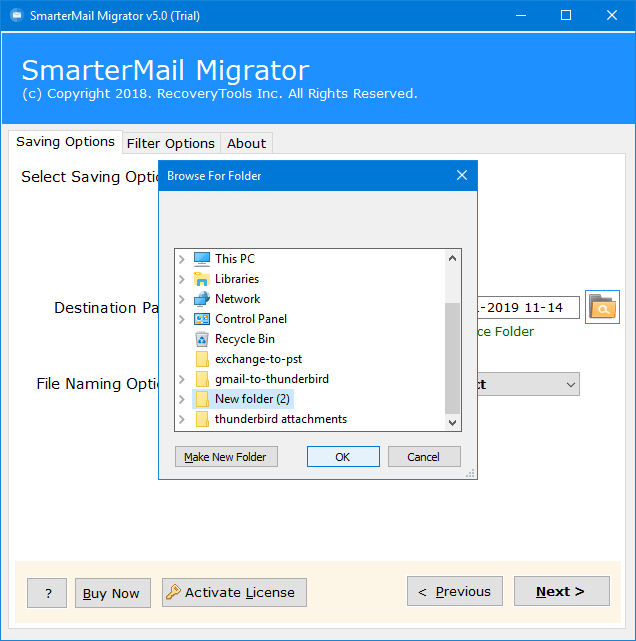
Task: Expand the This PC tree node
Action: point(182,259)
